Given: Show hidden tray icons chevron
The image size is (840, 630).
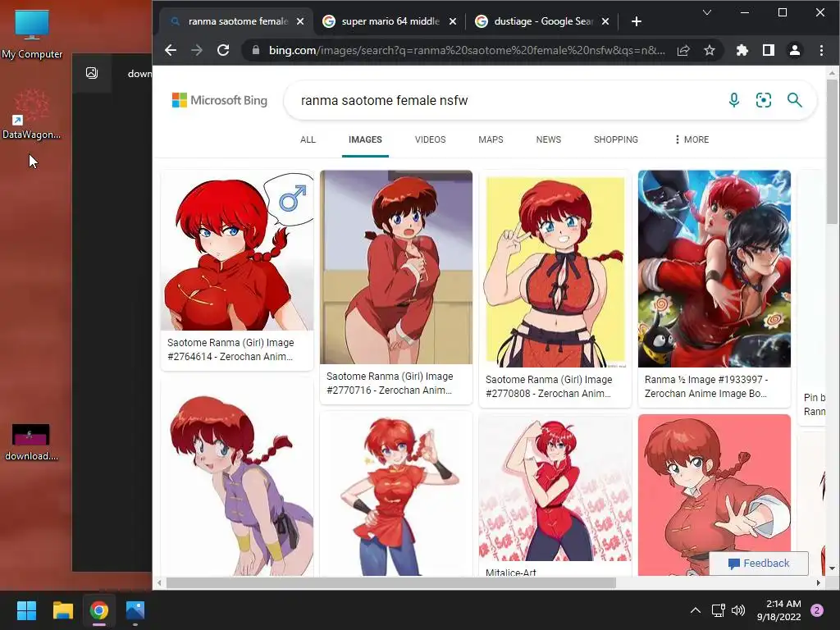Looking at the screenshot, I should tap(696, 610).
